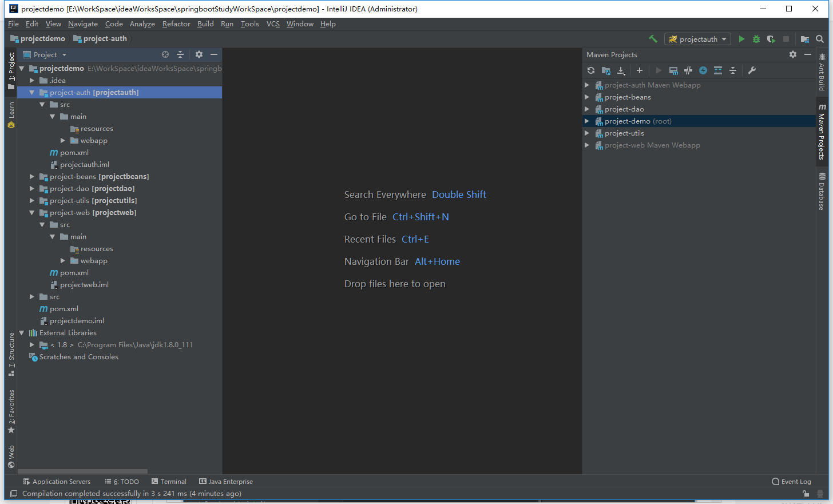Run projectauth with the green play button

coord(741,39)
